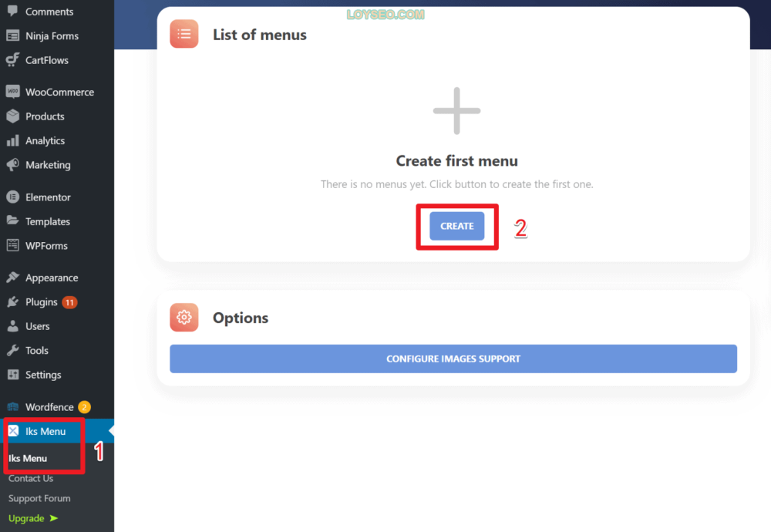Open the Iks Menu submenu entry
Image resolution: width=771 pixels, height=532 pixels.
(28, 458)
